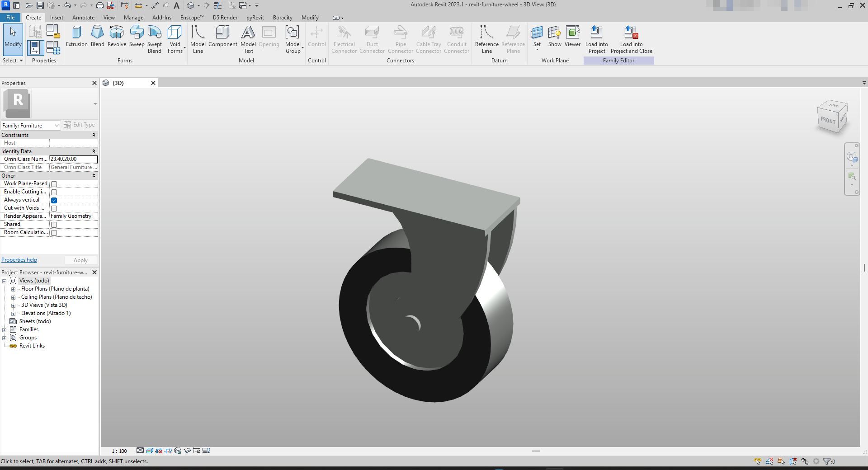Click the 1 : 100 view scale

119,451
